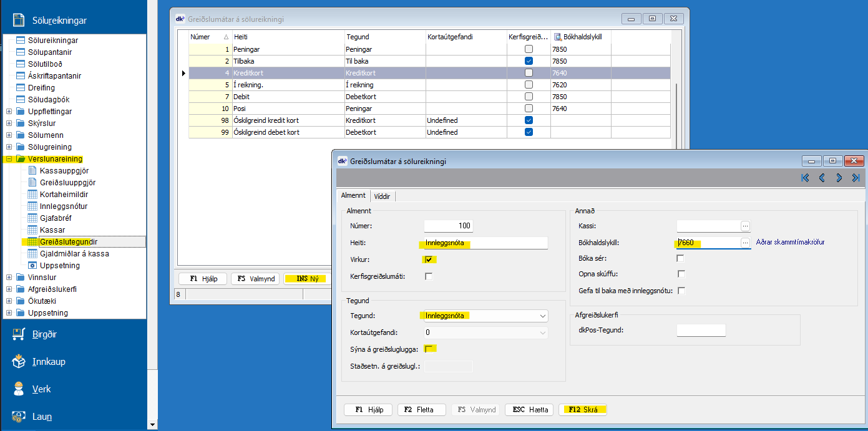Go to last record navigation arrow
The height and width of the screenshot is (431, 868).
click(x=856, y=178)
